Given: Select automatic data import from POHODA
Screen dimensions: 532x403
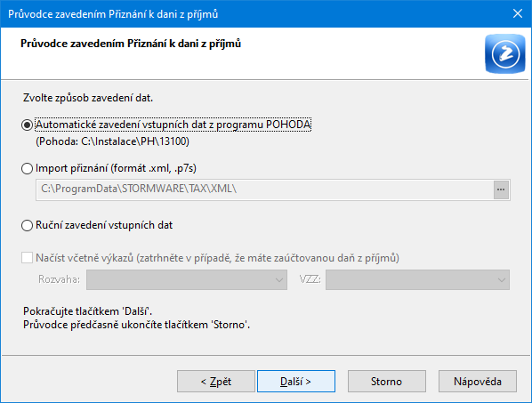Looking at the screenshot, I should pyautogui.click(x=27, y=125).
